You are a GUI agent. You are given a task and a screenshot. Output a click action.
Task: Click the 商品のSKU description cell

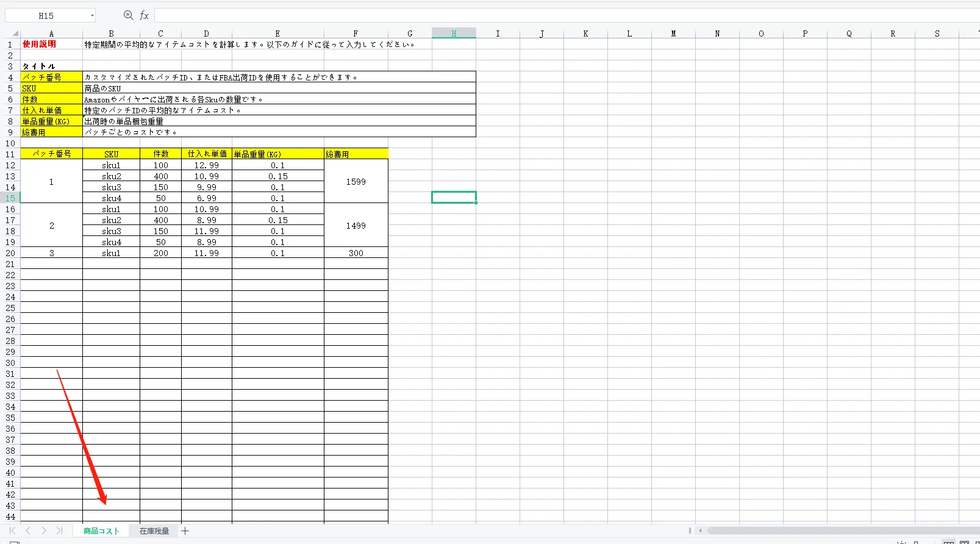click(279, 88)
